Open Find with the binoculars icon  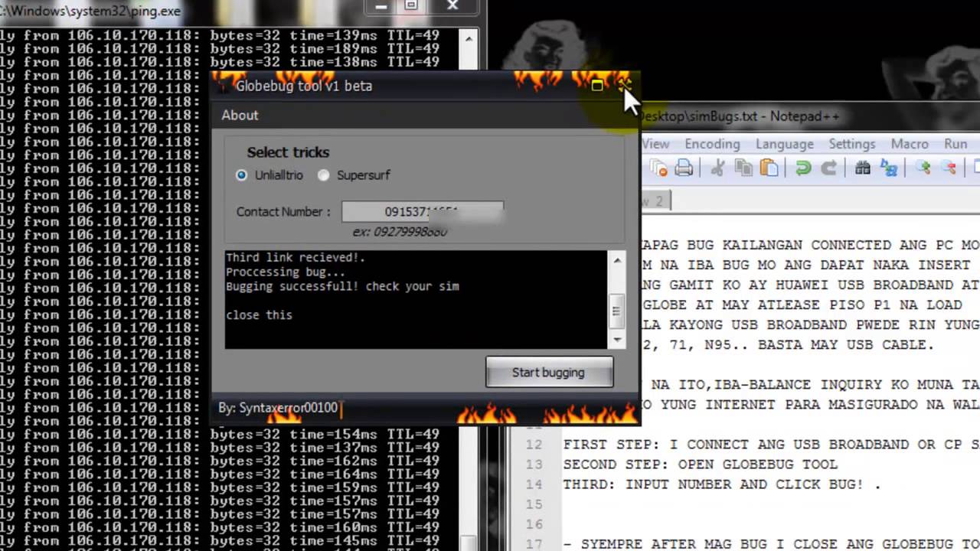(x=863, y=168)
